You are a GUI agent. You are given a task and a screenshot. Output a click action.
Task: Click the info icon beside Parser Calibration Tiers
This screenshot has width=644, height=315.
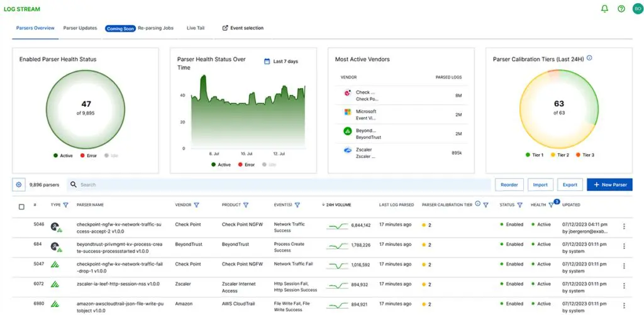(x=589, y=58)
